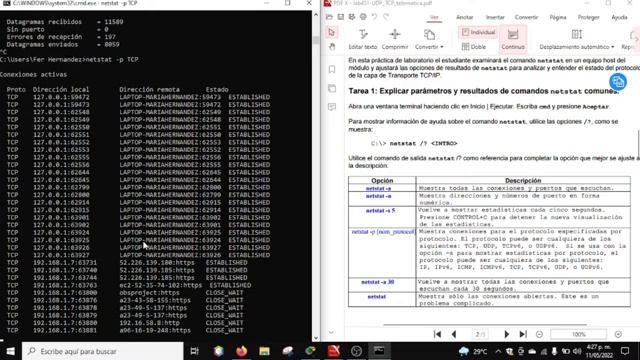Screen dimensions: 640x360
Task: Undo last action in PDF editor
Action: tap(374, 17)
